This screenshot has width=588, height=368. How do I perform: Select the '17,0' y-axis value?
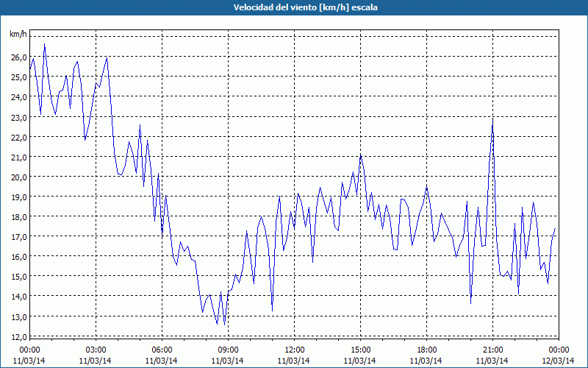click(x=18, y=237)
